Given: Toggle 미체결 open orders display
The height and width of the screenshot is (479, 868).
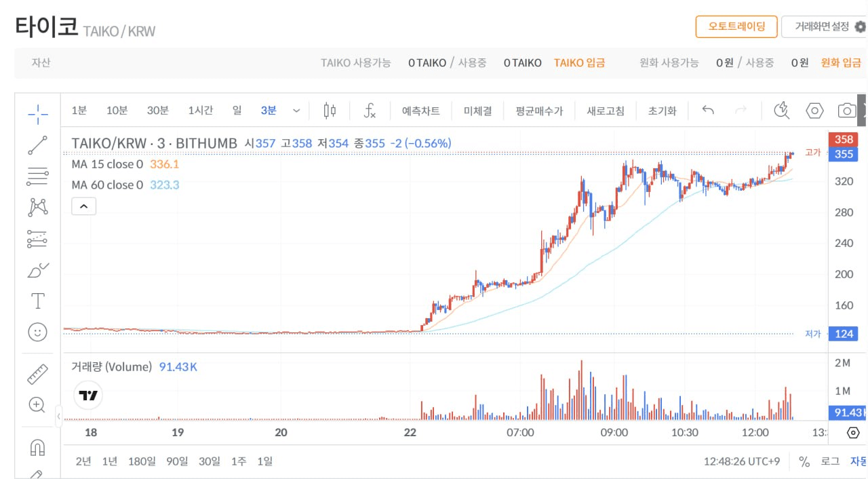Looking at the screenshot, I should pos(478,111).
